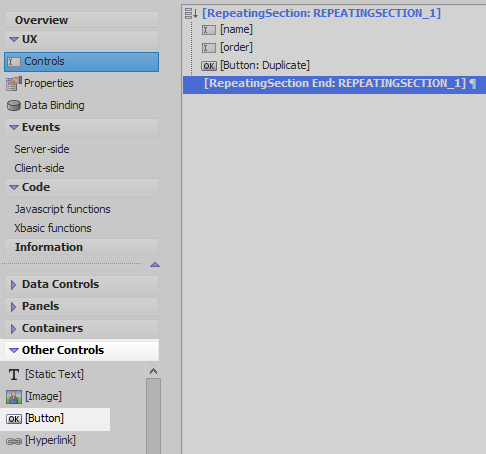This screenshot has width=486, height=454.
Task: Click the OK icon of Button: Duplicate
Action: coord(209,66)
